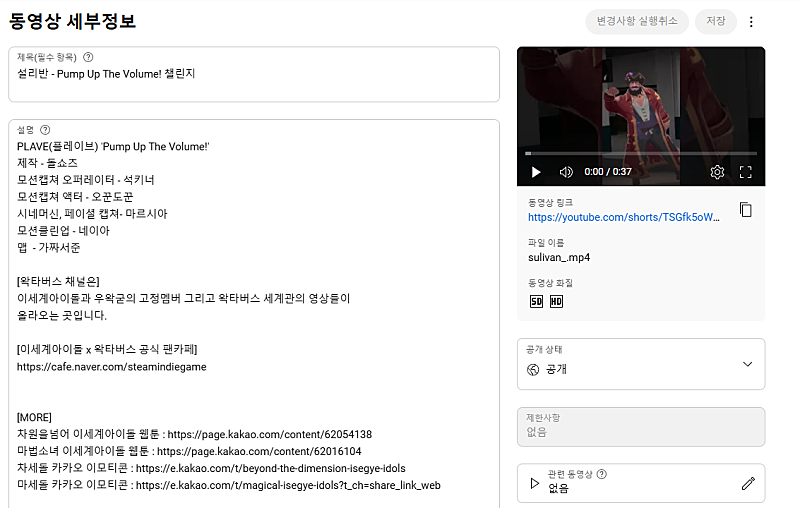
Task: Open the player settings gear
Action: click(x=717, y=172)
